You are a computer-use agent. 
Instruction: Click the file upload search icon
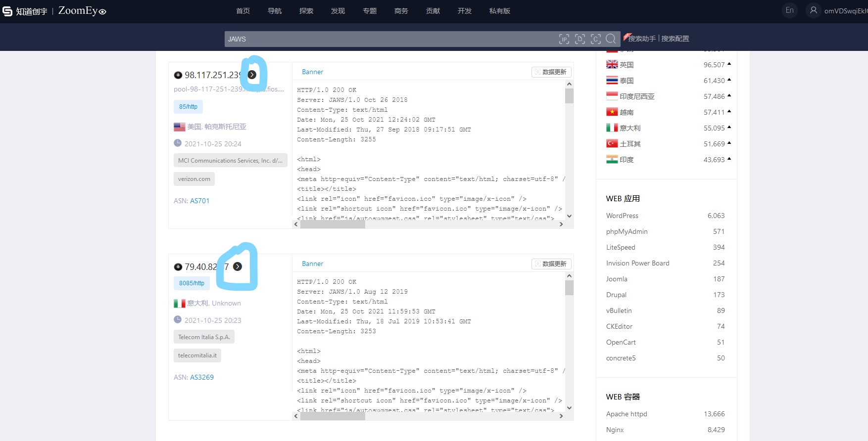[x=580, y=39]
